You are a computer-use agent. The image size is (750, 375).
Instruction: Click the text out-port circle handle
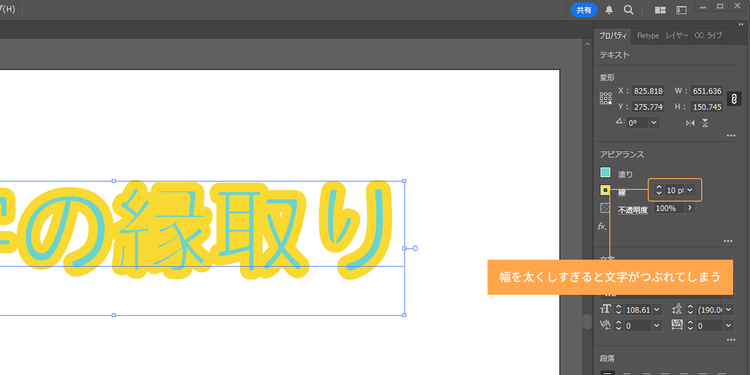[415, 248]
